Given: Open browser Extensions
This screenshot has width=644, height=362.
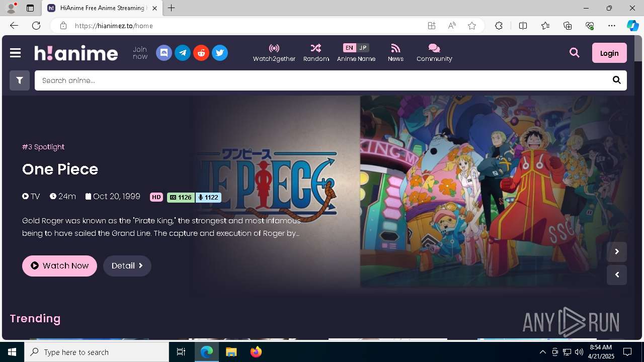Looking at the screenshot, I should [499, 26].
